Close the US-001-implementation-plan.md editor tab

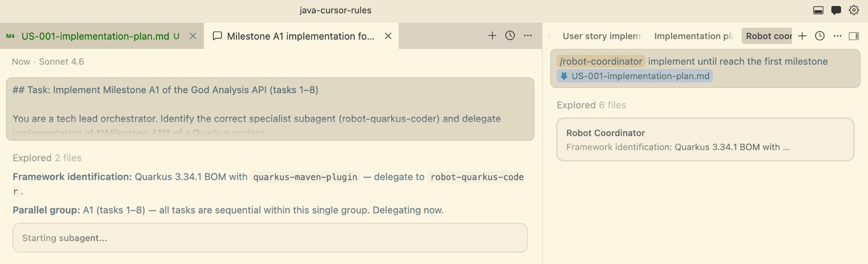[193, 36]
